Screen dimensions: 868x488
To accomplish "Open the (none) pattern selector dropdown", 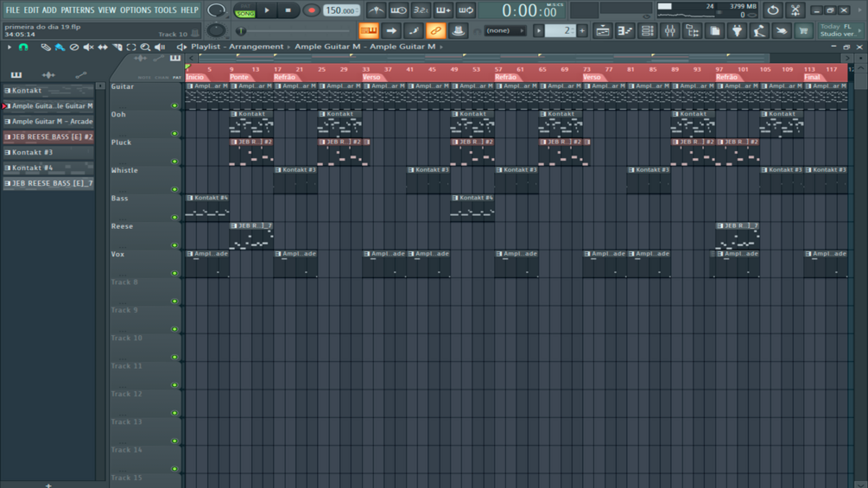I will click(x=505, y=30).
